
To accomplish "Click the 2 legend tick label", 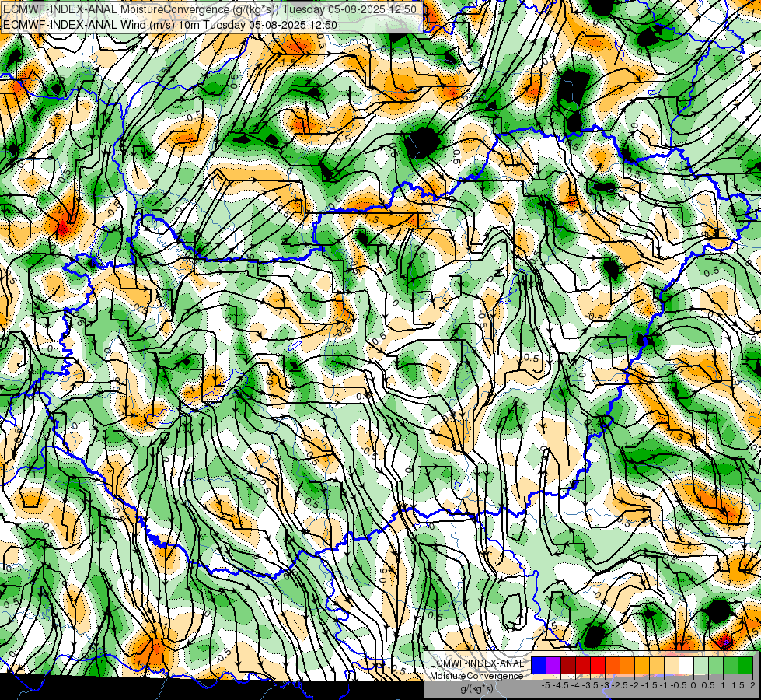I will click(752, 685).
